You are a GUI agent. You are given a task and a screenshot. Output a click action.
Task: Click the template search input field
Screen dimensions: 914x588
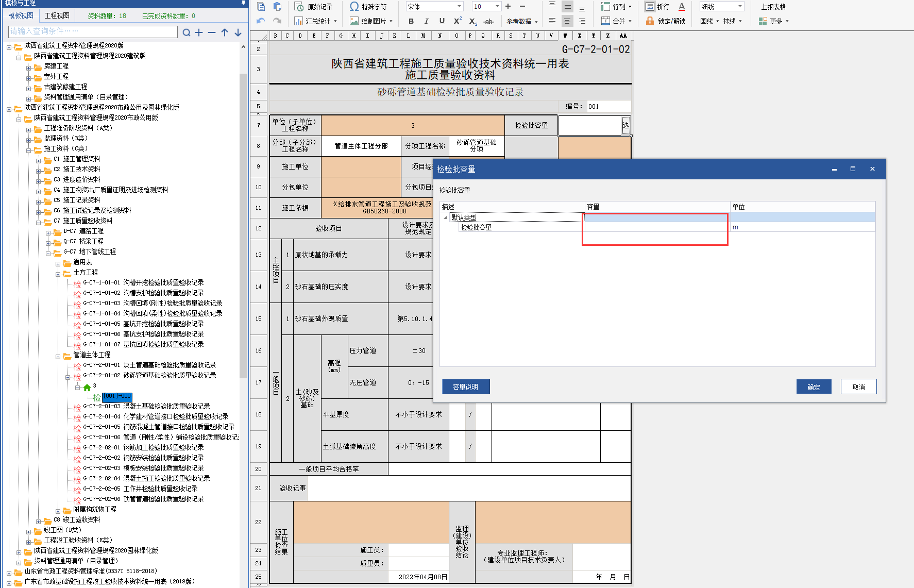point(93,31)
